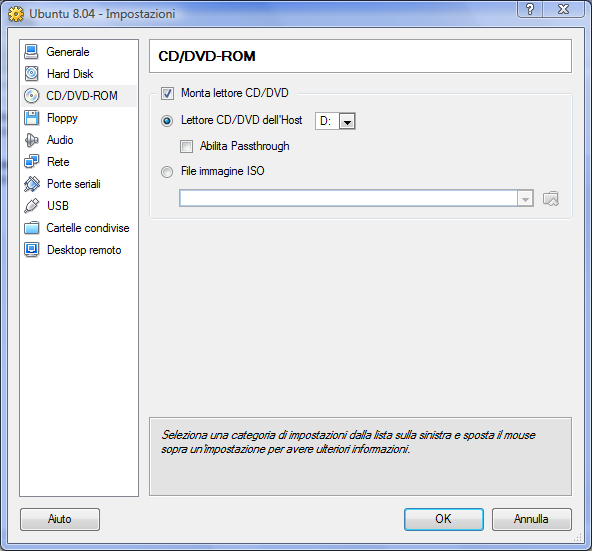Select the Rete network icon
Image resolution: width=592 pixels, height=551 pixels.
click(31, 162)
